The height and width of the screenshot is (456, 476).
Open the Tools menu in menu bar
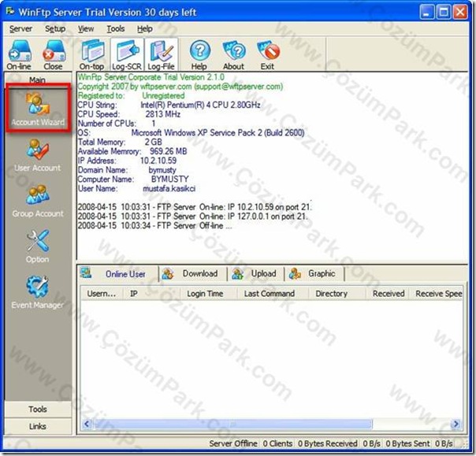point(116,29)
